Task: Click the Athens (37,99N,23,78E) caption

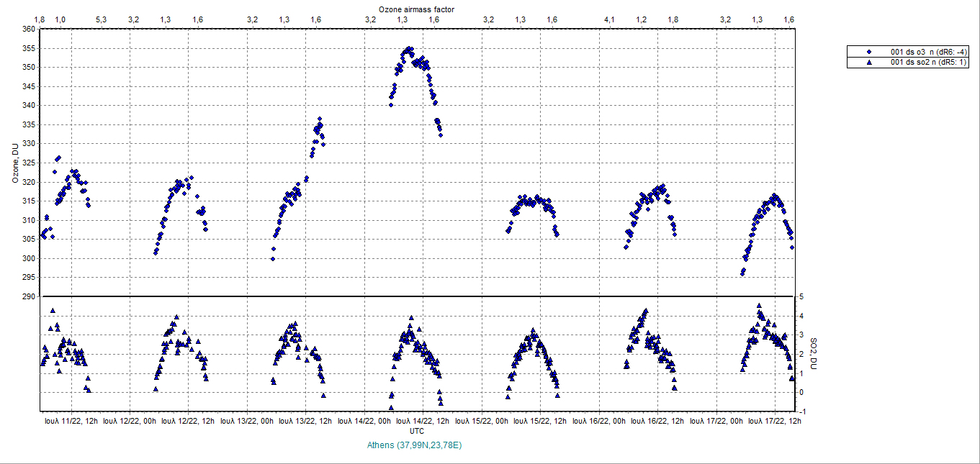Action: click(x=414, y=445)
